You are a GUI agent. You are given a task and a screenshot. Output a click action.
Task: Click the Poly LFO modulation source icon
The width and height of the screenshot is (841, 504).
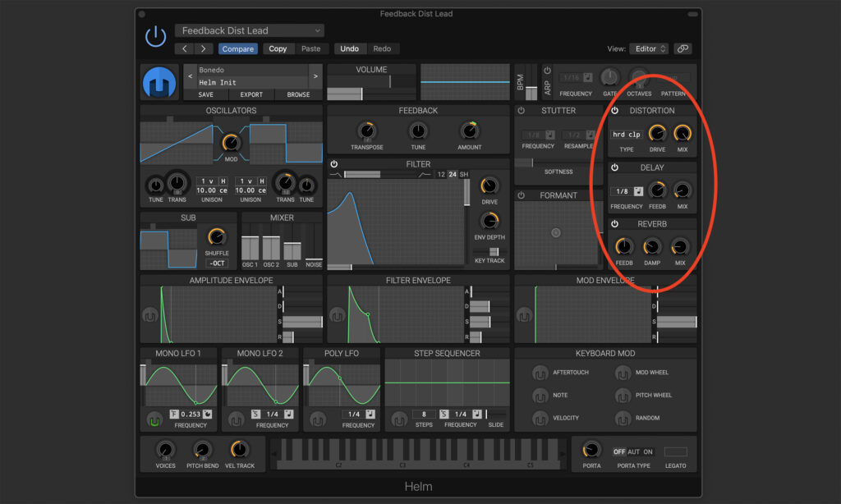318,419
